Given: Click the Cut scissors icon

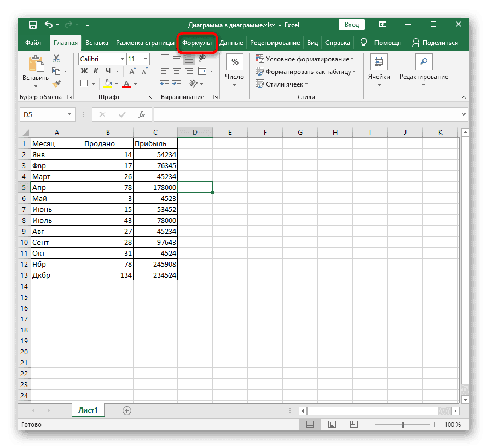Looking at the screenshot, I should coord(56,59).
